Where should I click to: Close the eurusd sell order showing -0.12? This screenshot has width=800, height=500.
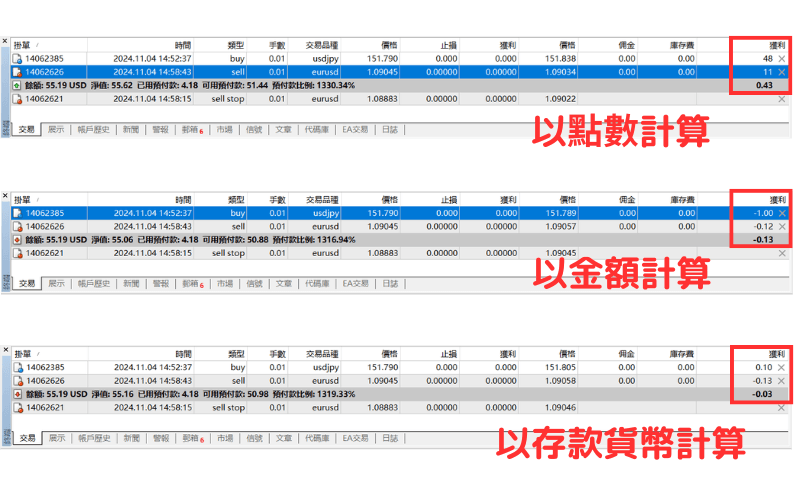coord(782,227)
